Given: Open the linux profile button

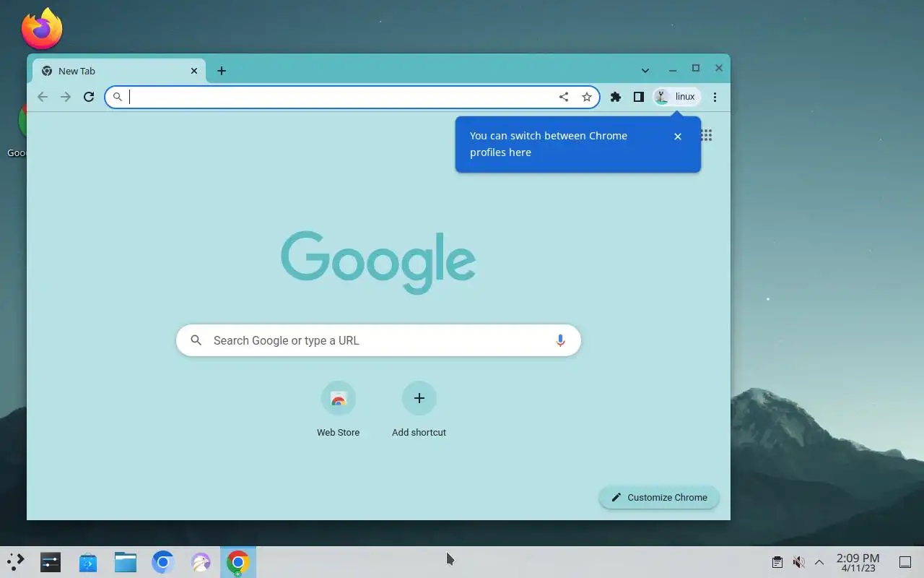Looking at the screenshot, I should (676, 97).
